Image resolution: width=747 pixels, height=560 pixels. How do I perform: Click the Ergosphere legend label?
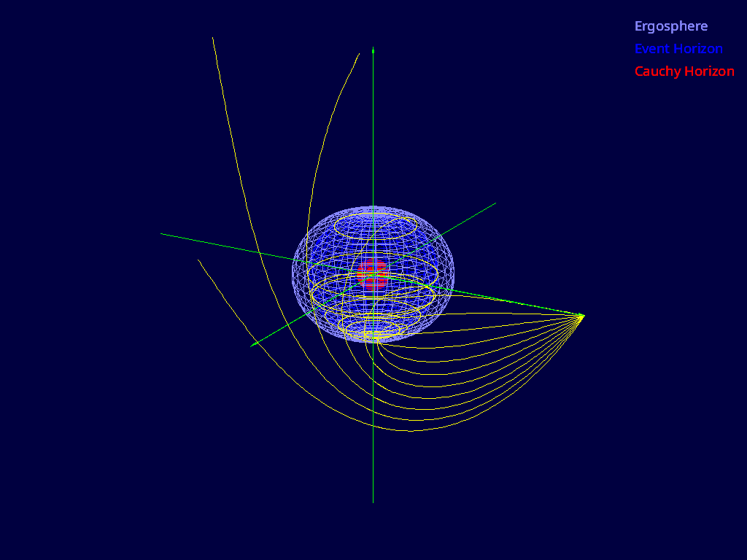pos(670,26)
